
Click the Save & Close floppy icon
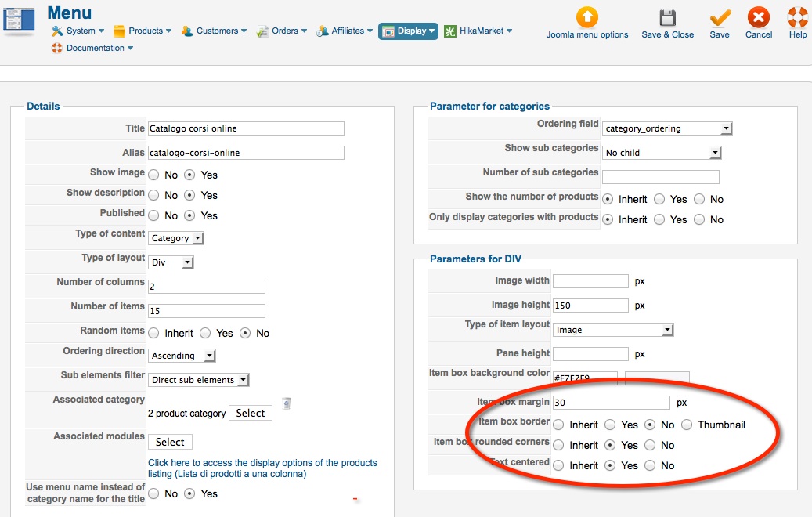click(667, 17)
